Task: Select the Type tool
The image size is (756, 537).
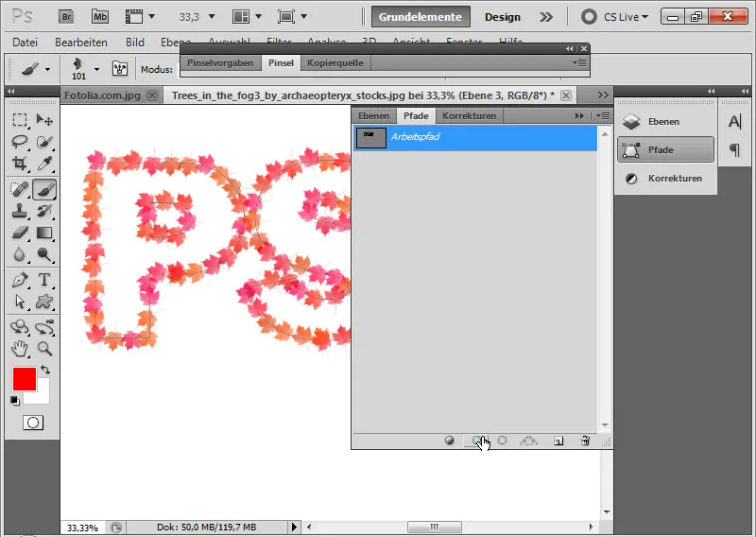Action: tap(44, 280)
